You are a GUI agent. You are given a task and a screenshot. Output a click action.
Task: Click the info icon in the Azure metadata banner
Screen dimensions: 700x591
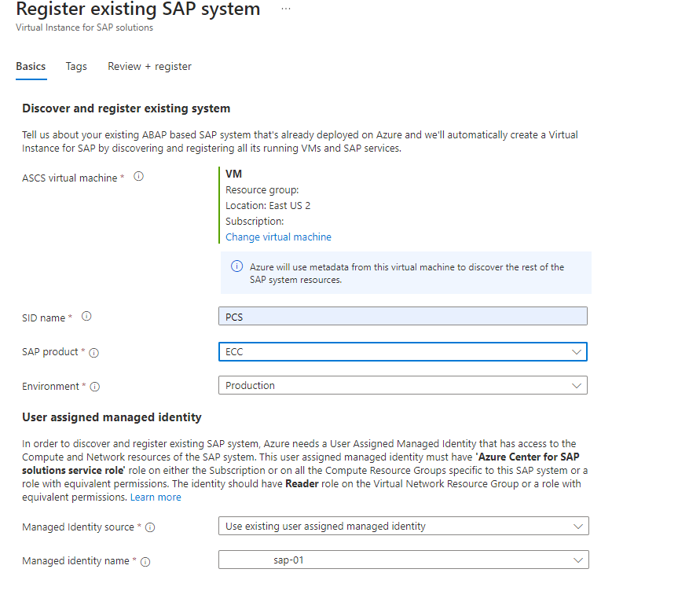pyautogui.click(x=236, y=267)
